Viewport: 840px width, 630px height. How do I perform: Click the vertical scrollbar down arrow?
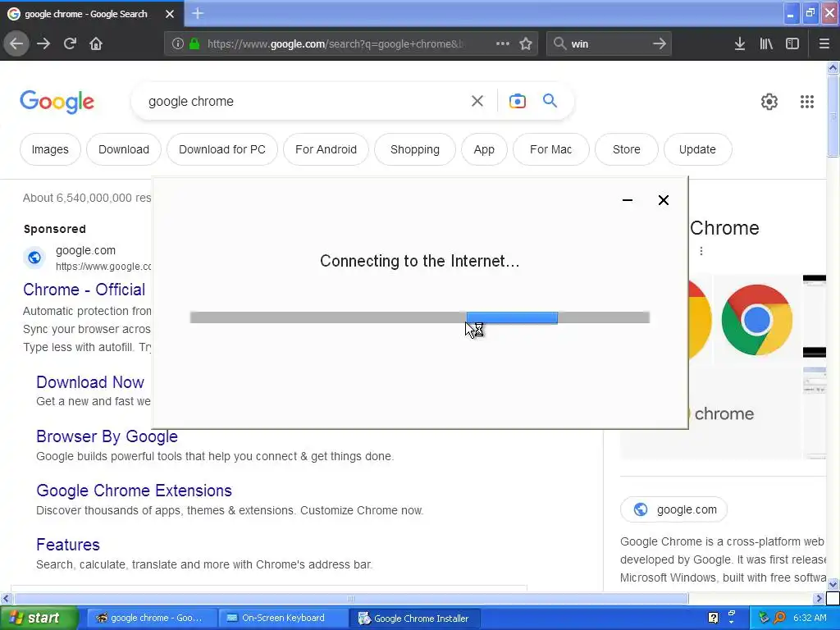click(x=833, y=583)
